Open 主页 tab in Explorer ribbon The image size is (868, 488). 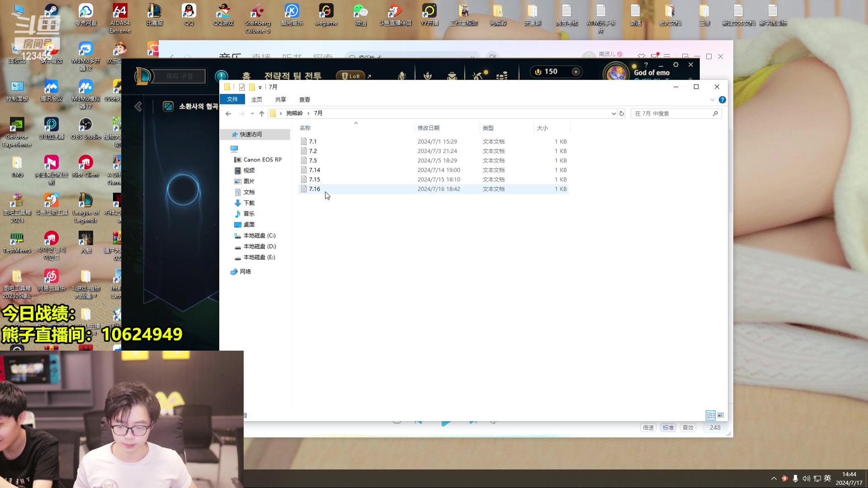point(257,99)
